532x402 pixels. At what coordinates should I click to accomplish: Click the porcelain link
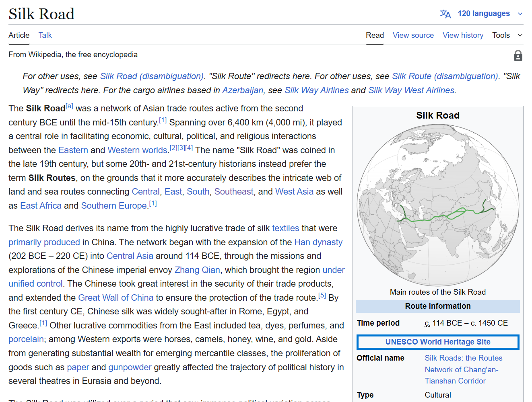pyautogui.click(x=26, y=339)
